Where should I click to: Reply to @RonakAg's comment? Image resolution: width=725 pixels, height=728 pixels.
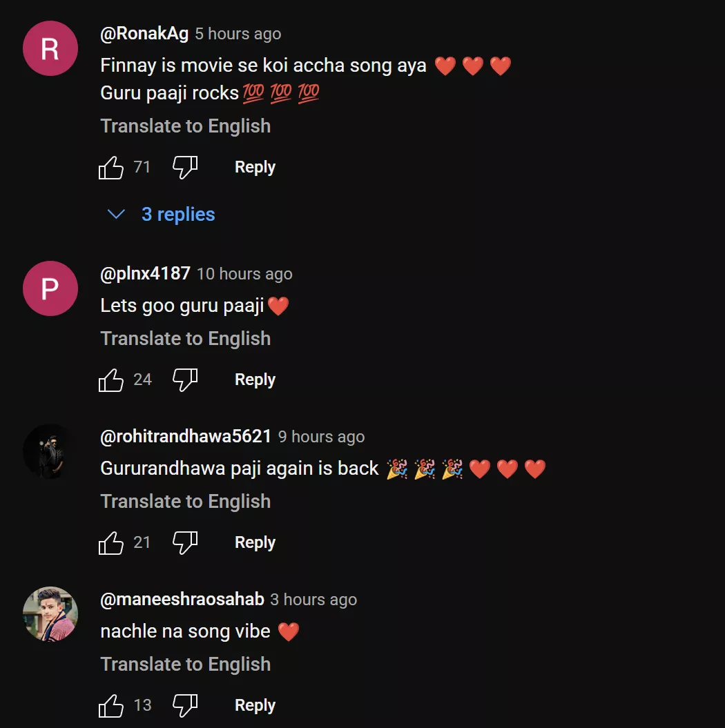(x=255, y=167)
